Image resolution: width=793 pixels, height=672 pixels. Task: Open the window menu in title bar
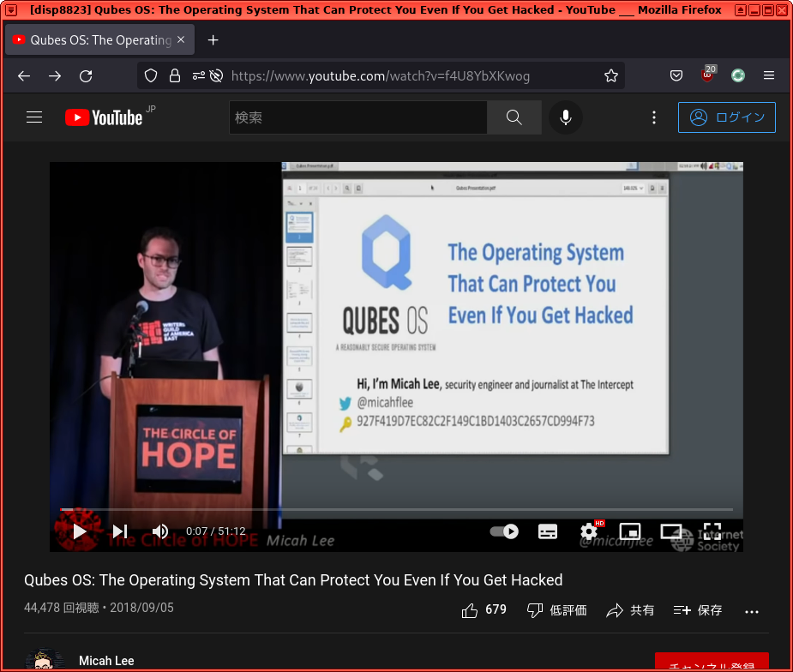(x=10, y=9)
